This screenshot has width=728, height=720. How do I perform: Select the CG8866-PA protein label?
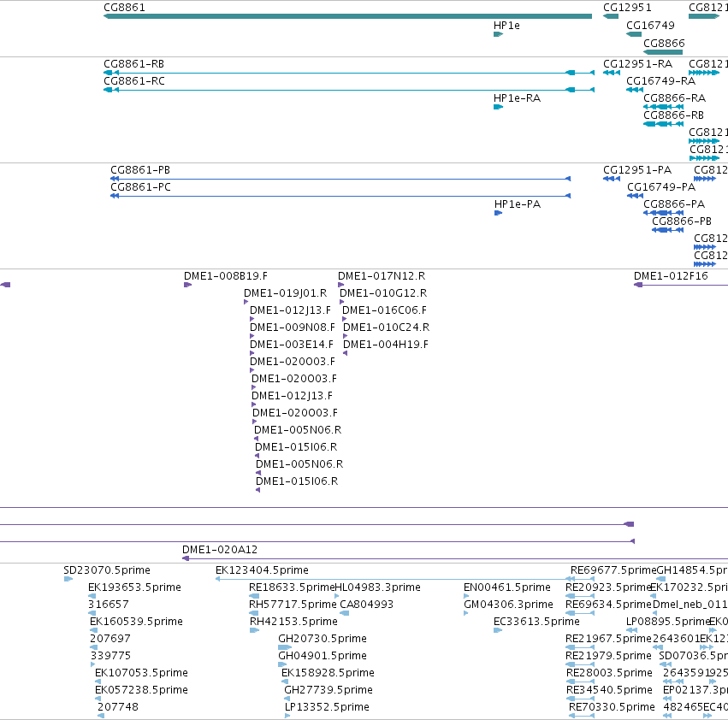(x=674, y=204)
